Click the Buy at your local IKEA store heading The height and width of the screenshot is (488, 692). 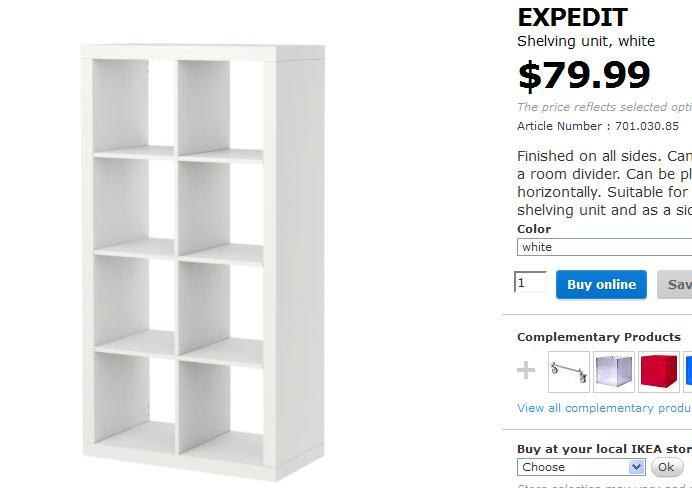pyautogui.click(x=604, y=449)
